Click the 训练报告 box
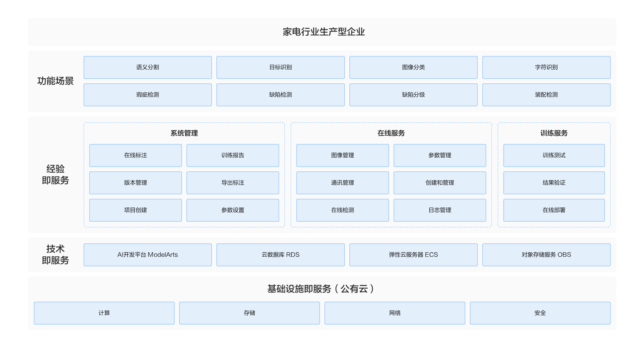 [233, 155]
